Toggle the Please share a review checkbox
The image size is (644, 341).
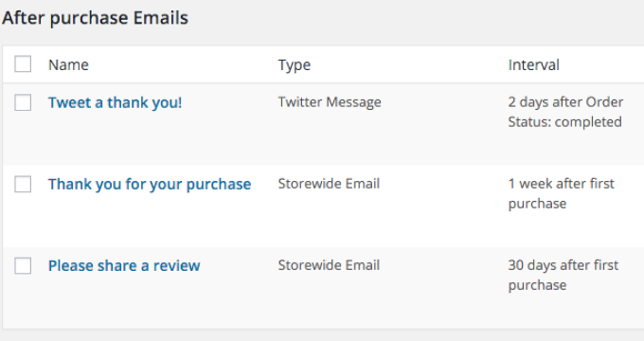pos(23,266)
